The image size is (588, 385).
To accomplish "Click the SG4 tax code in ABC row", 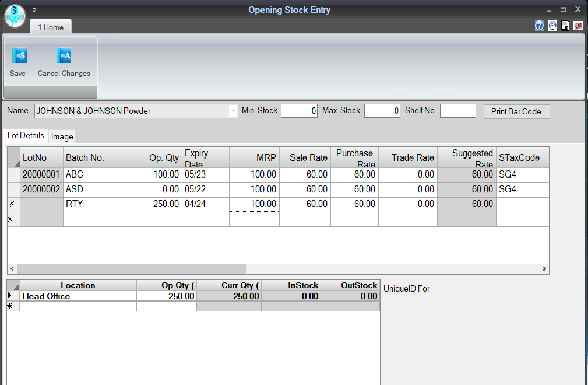I will click(523, 175).
